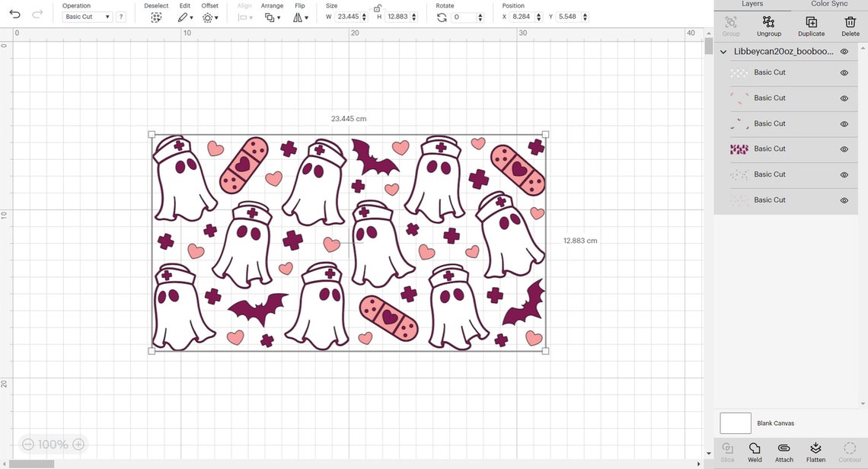Click the question mark help button

[120, 16]
